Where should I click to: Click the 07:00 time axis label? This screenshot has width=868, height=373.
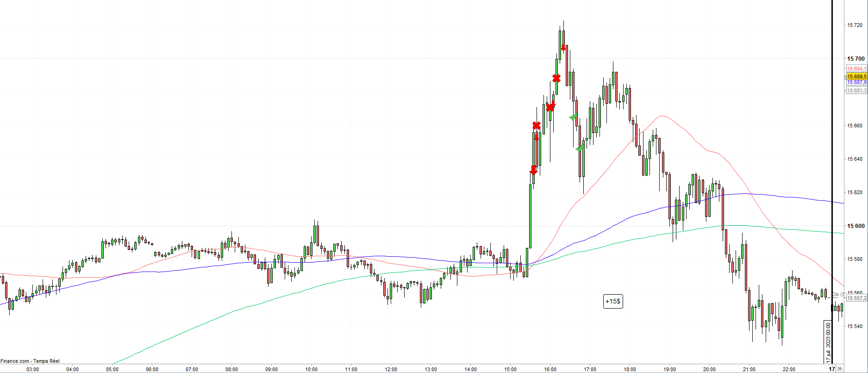pyautogui.click(x=192, y=369)
